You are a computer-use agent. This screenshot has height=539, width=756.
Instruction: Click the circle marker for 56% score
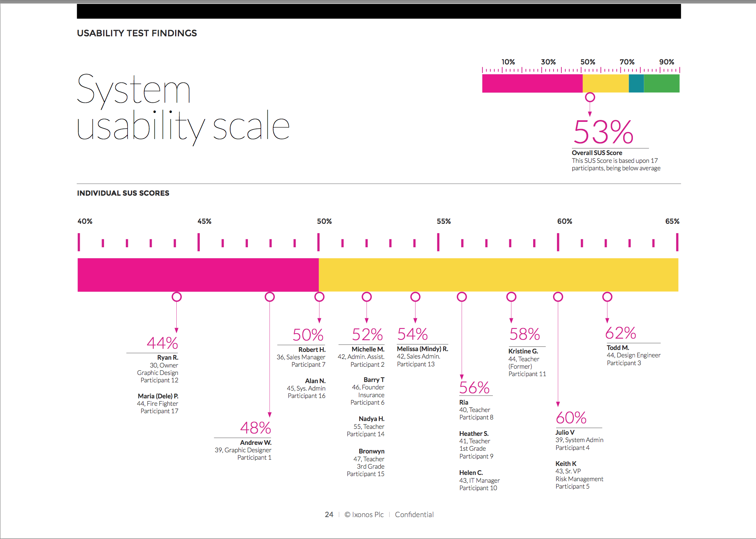coord(462,297)
